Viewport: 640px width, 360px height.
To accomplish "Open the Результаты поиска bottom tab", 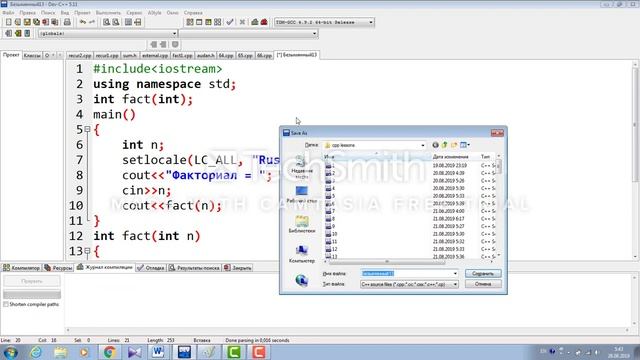I will tap(194, 268).
